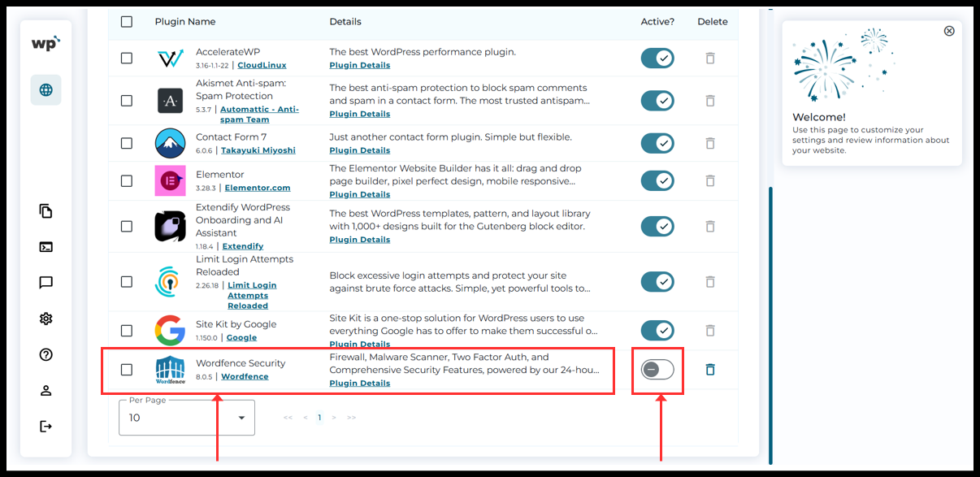Click trash icon for Contact Form 7
Image resolution: width=980 pixels, height=477 pixels.
pos(710,143)
